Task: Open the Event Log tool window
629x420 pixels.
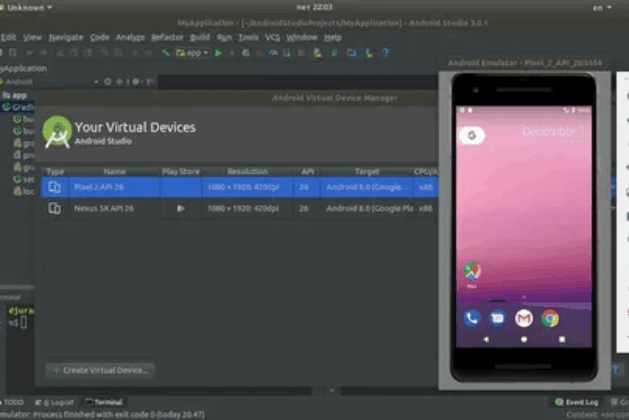Action: tap(577, 402)
